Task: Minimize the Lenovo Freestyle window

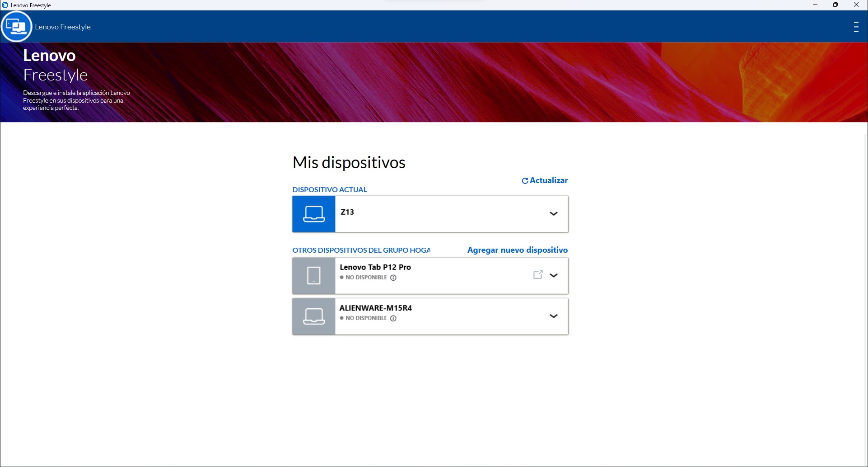Action: pos(815,5)
